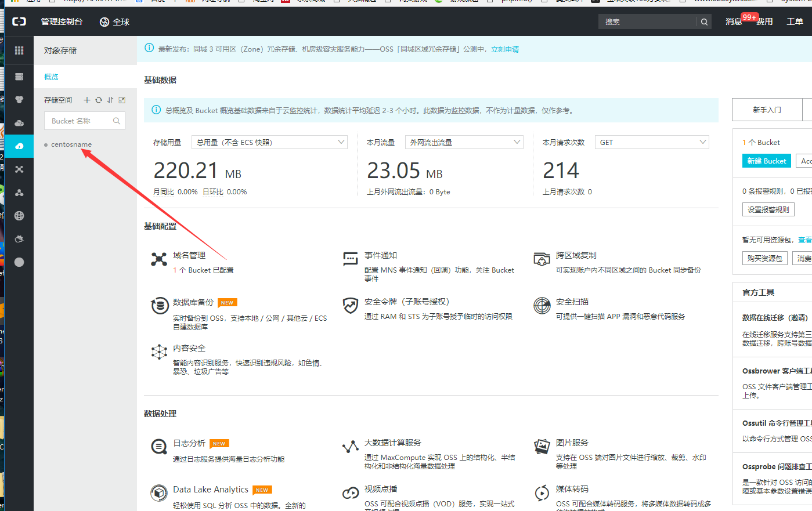Open the 费用 menu
The image size is (812, 511).
click(764, 21)
